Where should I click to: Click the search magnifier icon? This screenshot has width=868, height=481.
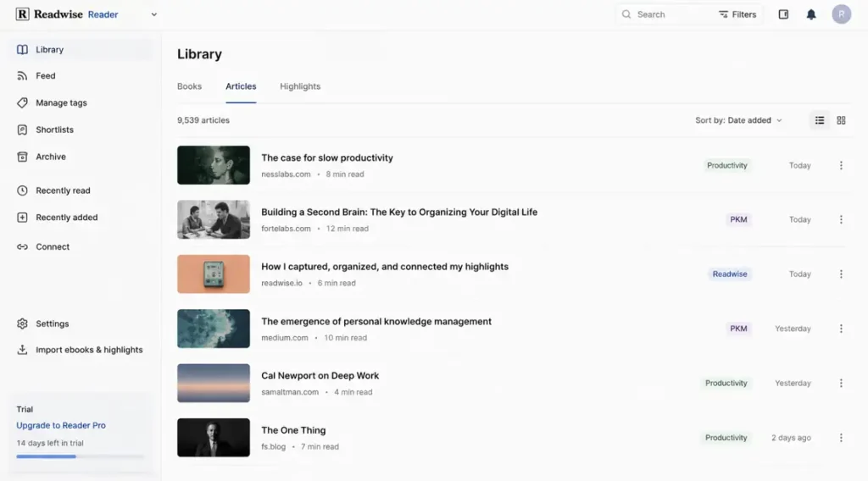click(626, 14)
